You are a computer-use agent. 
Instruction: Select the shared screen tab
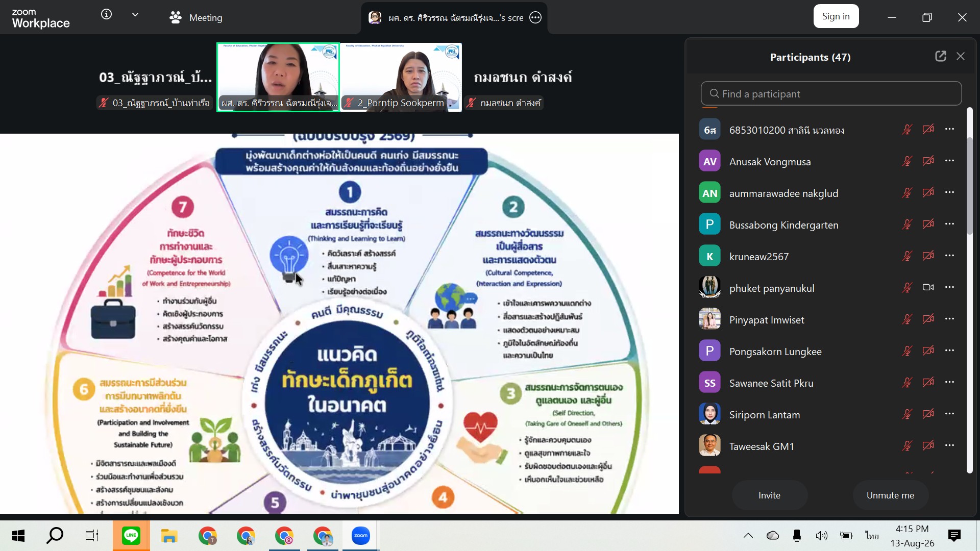pyautogui.click(x=454, y=17)
